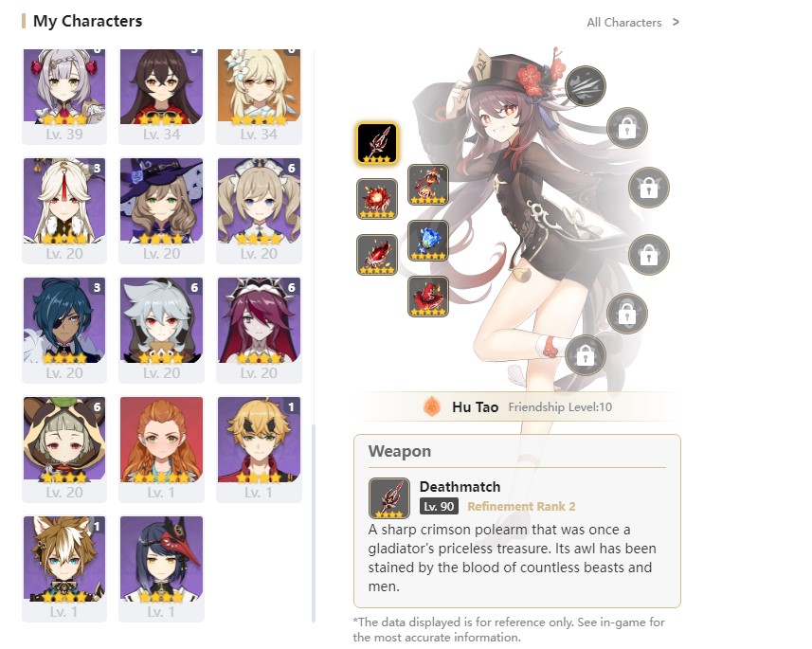Open the sands hourglass artifact icon

427,185
